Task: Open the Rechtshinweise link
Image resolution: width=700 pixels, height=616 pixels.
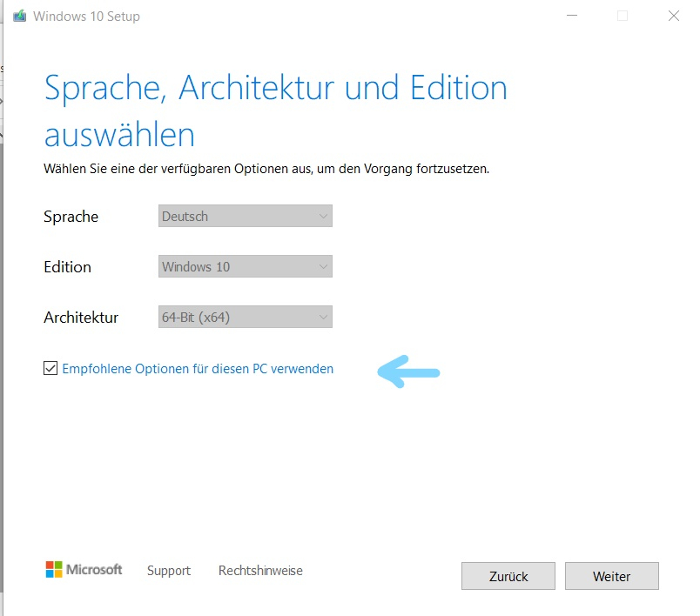Action: (260, 571)
